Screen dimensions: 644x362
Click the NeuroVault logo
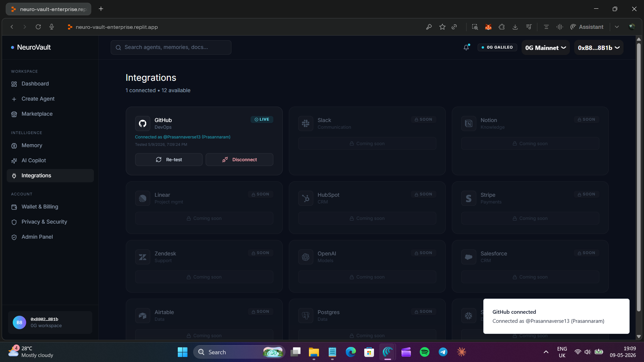point(31,47)
